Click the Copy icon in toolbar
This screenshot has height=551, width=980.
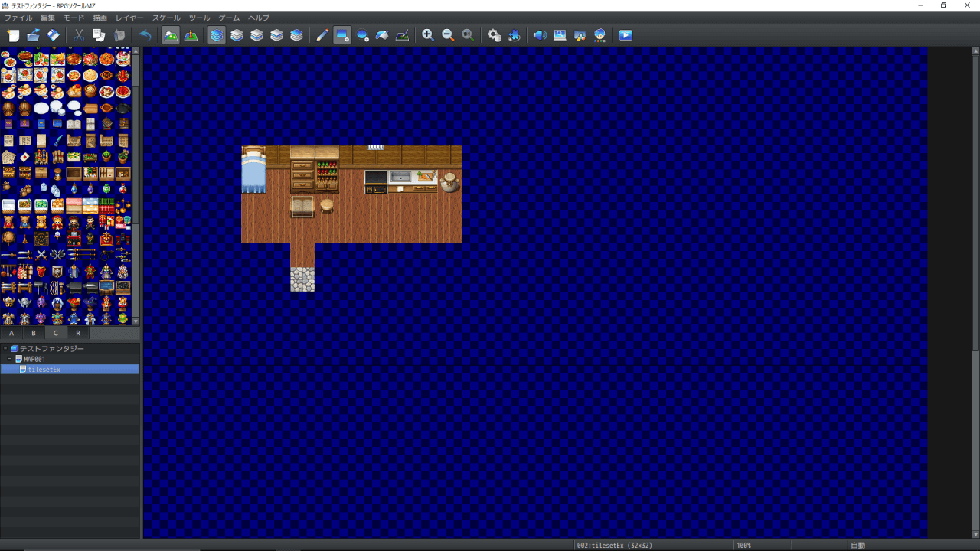coord(99,35)
